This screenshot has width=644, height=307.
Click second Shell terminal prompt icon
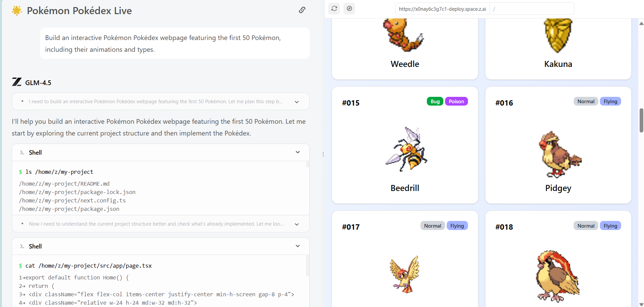tap(22, 246)
